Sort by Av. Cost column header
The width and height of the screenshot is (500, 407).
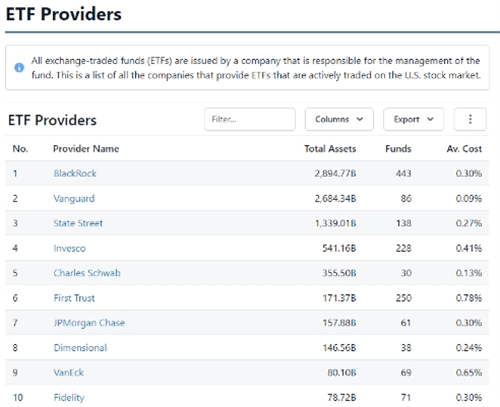pyautogui.click(x=464, y=149)
